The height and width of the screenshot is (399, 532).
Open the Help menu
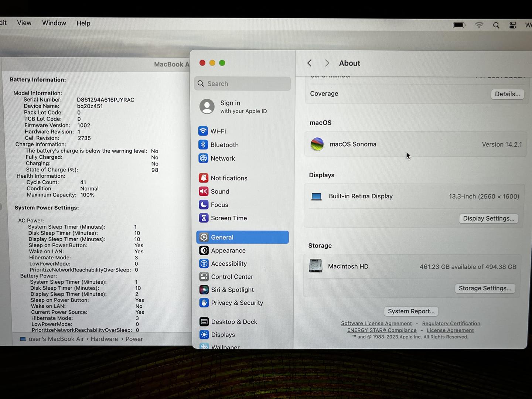point(83,23)
